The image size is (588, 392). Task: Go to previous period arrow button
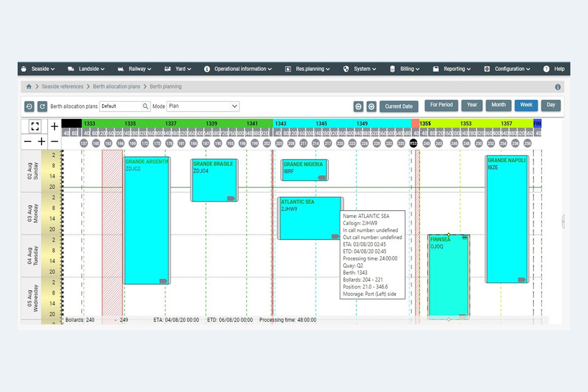[x=358, y=106]
